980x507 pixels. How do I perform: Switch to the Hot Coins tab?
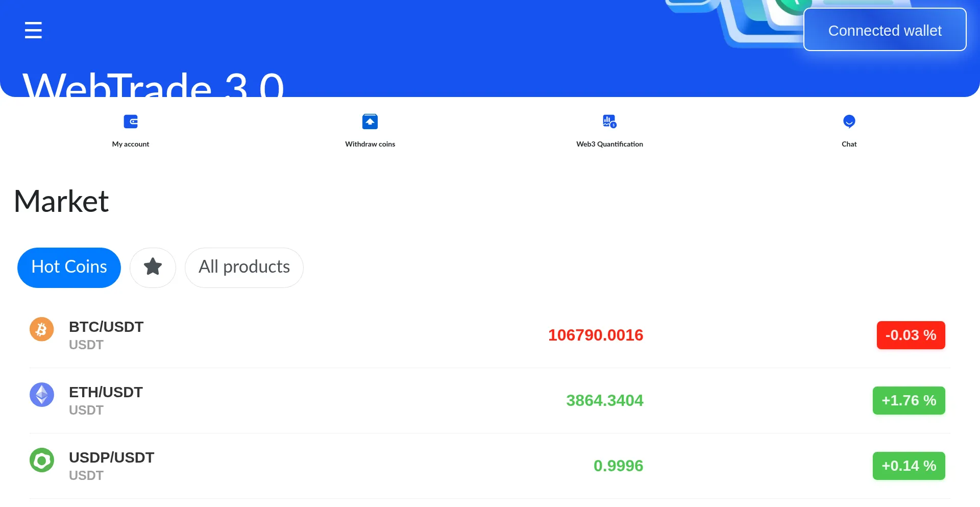(69, 267)
